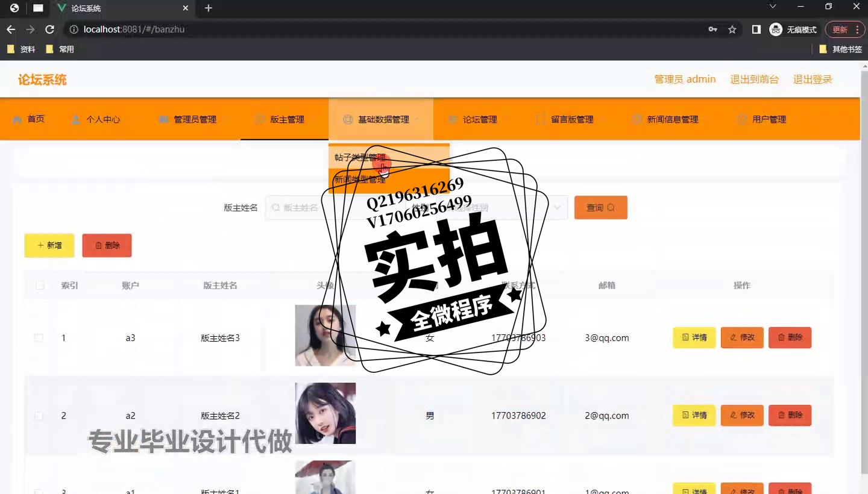Check the row 2 (a2) checkbox
Viewport: 868px width, 494px height.
[x=39, y=416]
